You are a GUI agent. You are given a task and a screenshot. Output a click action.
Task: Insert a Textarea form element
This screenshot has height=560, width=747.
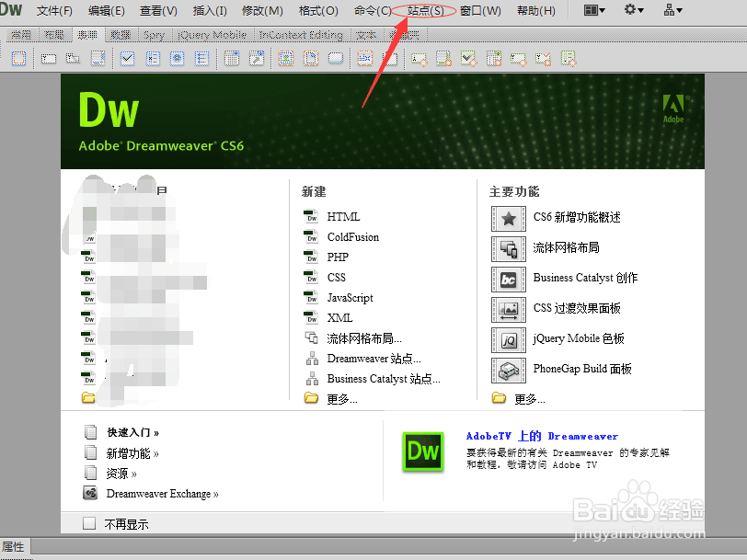[x=98, y=59]
